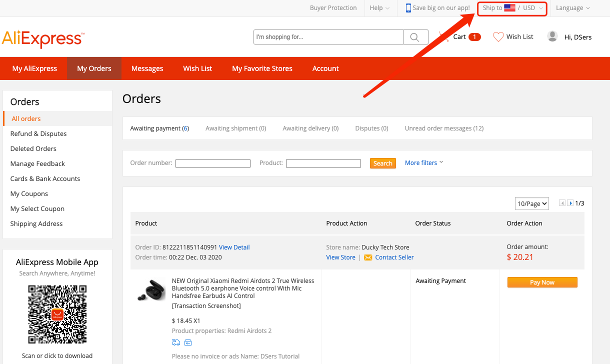Click the search magnifier icon
This screenshot has width=610, height=364.
(x=415, y=37)
